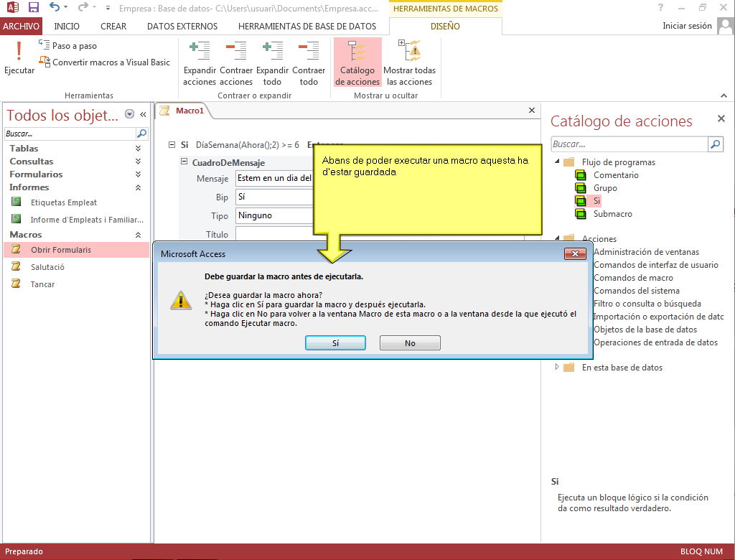
Task: Collapse Flujo de programas folder
Action: pyautogui.click(x=557, y=162)
